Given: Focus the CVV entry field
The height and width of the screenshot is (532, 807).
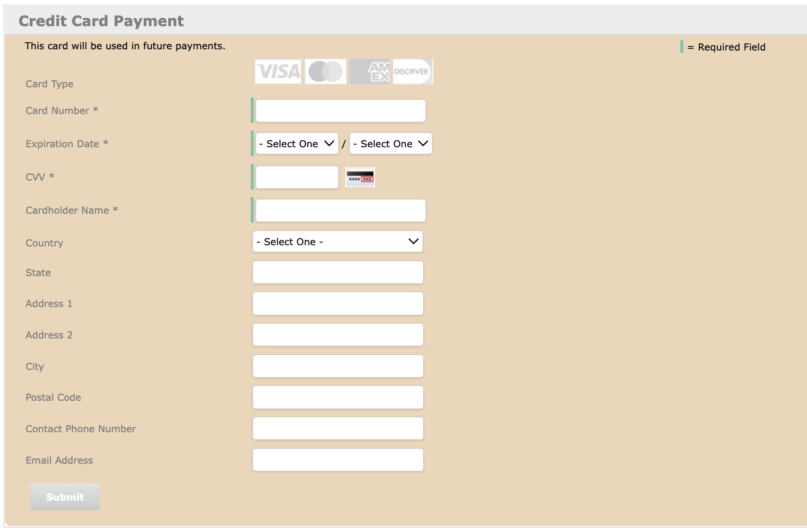Looking at the screenshot, I should 297,177.
